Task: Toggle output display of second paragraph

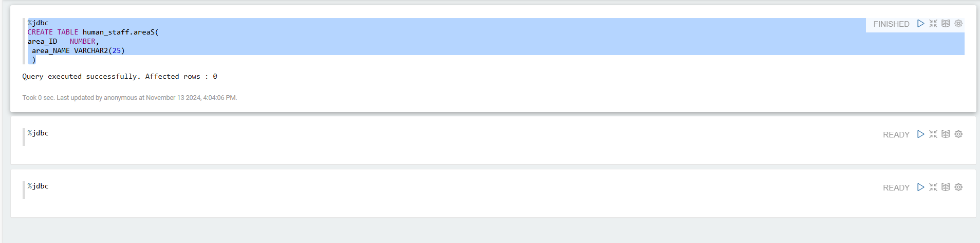Action: pyautogui.click(x=946, y=134)
